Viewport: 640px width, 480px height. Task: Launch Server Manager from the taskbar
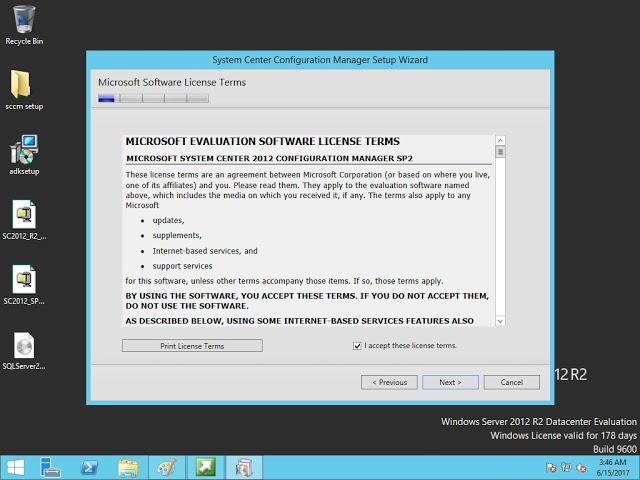50,467
